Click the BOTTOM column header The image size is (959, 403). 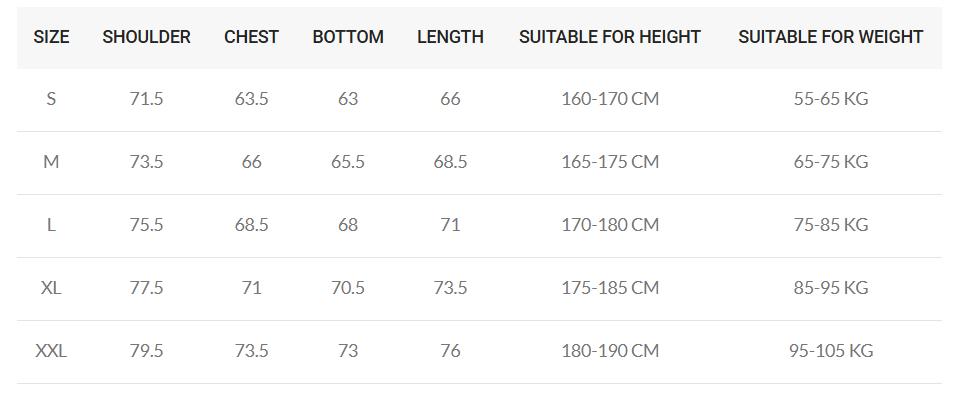click(348, 37)
